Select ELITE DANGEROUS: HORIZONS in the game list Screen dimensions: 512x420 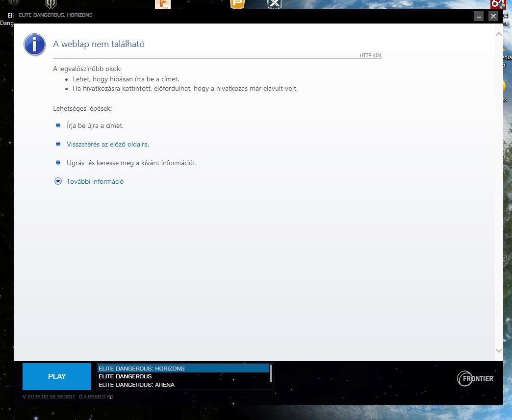(x=183, y=369)
